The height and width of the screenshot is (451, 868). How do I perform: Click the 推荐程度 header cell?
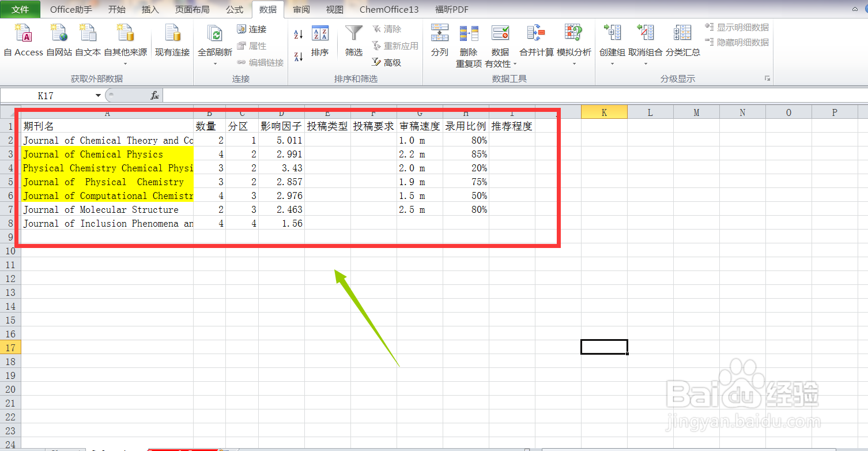512,126
